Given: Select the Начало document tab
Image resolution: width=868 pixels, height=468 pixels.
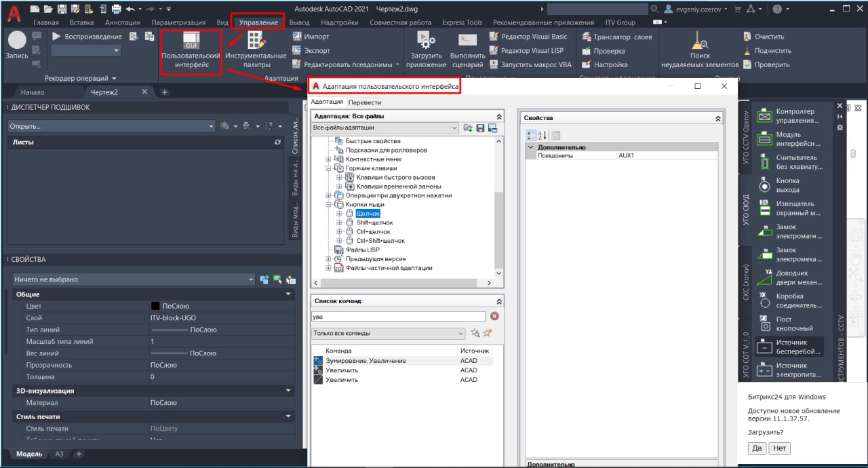Looking at the screenshot, I should pos(33,92).
